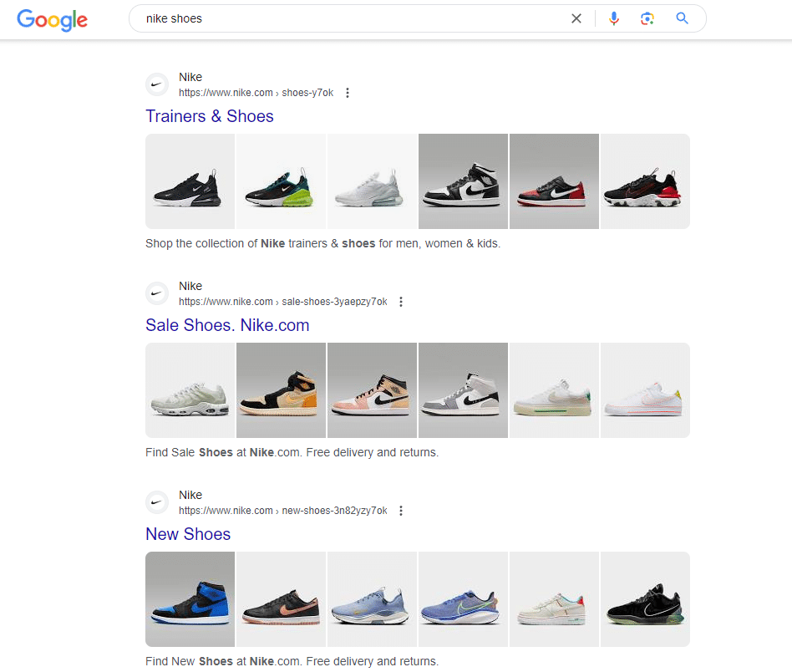The height and width of the screenshot is (672, 792).
Task: Open the Nike favicon on New Shoes result
Action: pyautogui.click(x=157, y=502)
